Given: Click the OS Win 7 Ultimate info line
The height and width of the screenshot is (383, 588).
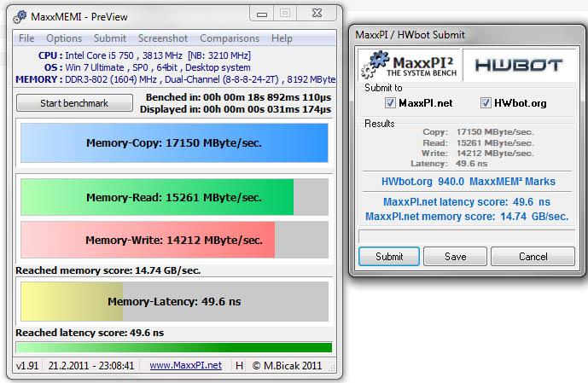Looking at the screenshot, I should point(147,67).
